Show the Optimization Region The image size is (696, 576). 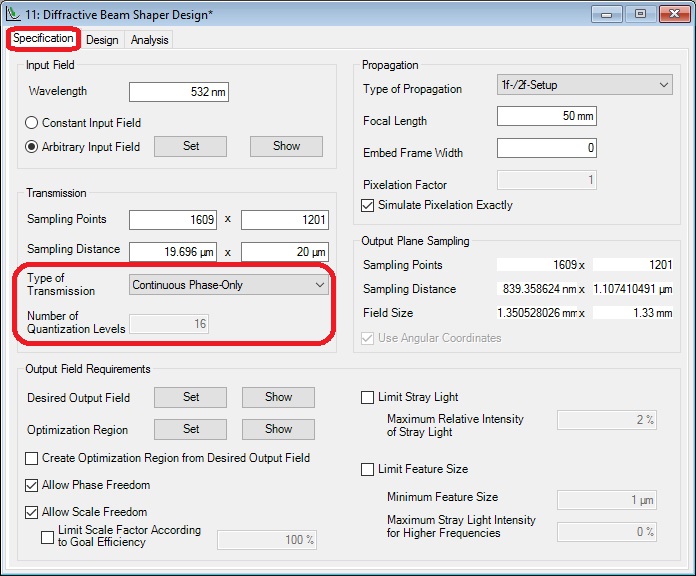pyautogui.click(x=278, y=429)
